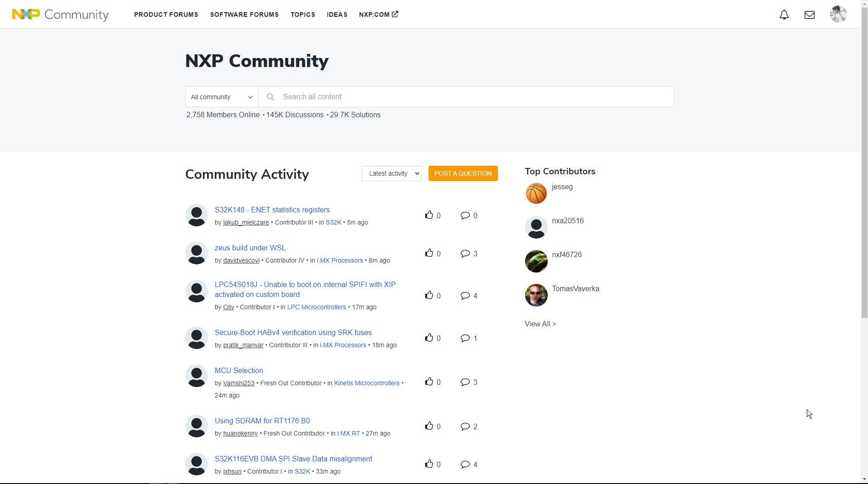The image size is (868, 484).
Task: Open the All community search scope dropdown
Action: coord(222,97)
